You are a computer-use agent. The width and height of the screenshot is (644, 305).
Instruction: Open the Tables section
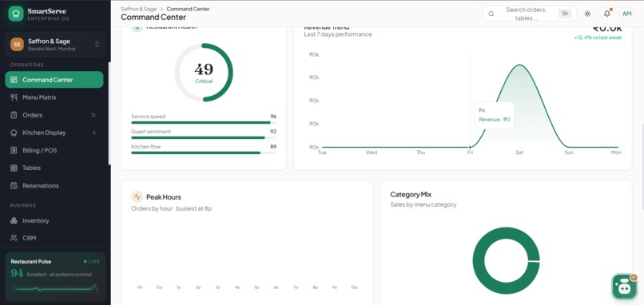tap(54, 168)
